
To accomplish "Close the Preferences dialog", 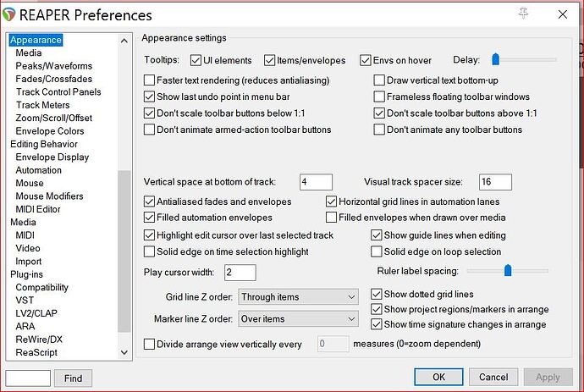I will [562, 14].
